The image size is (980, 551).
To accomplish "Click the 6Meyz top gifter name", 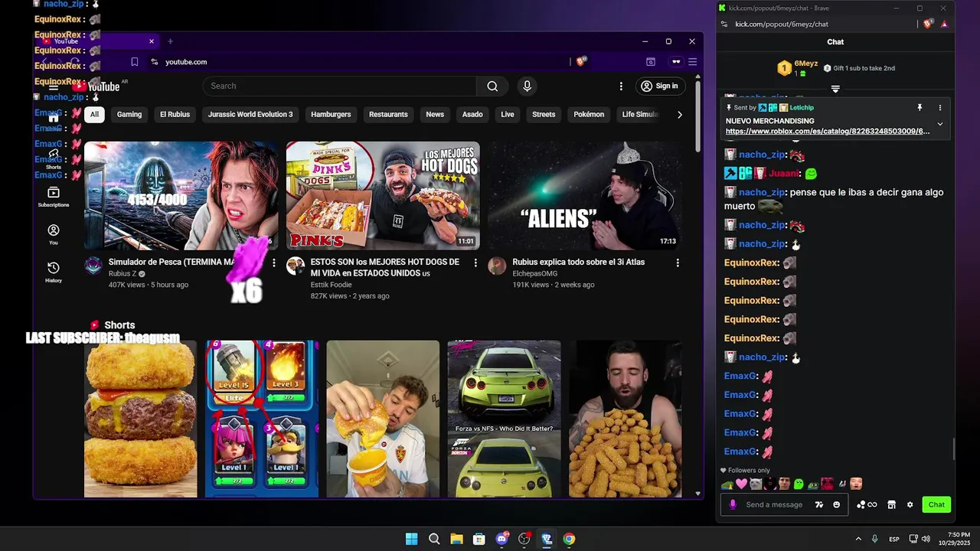I will click(x=805, y=64).
